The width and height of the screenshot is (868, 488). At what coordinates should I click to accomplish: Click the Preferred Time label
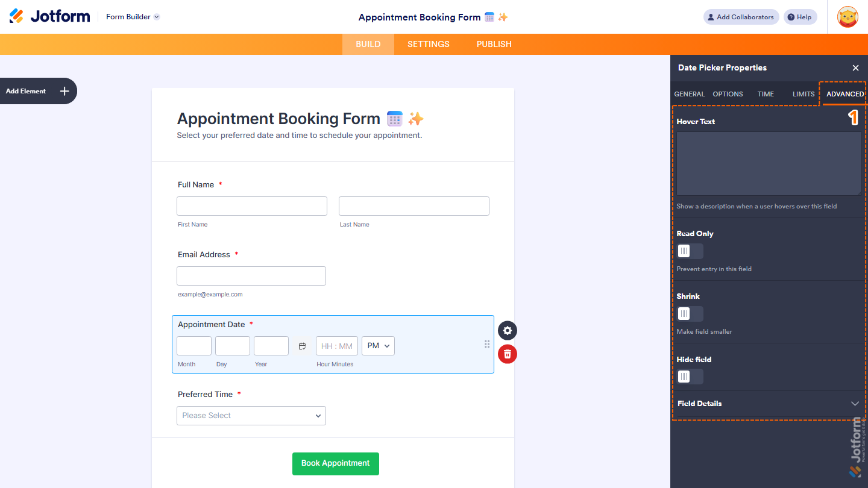[x=205, y=395]
